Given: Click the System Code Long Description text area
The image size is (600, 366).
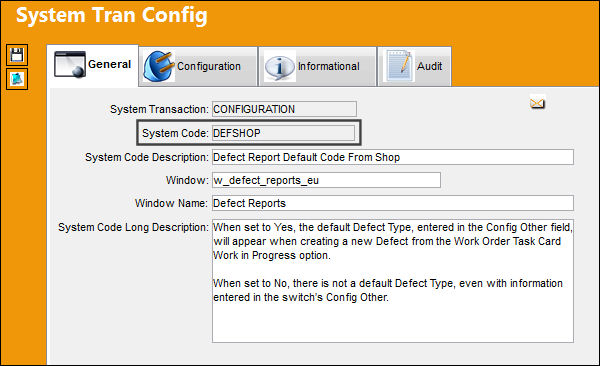Looking at the screenshot, I should pyautogui.click(x=393, y=281).
